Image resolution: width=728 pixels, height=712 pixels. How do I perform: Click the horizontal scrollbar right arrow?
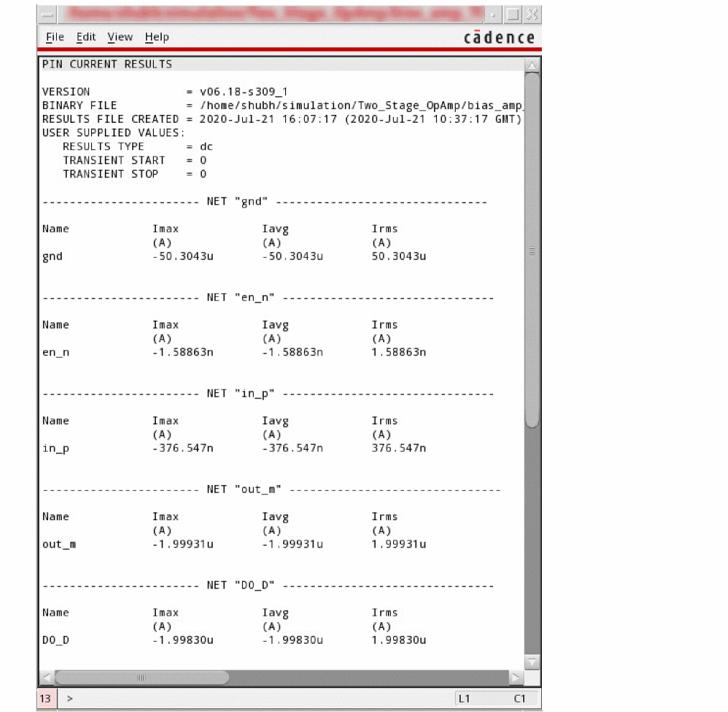[516, 678]
